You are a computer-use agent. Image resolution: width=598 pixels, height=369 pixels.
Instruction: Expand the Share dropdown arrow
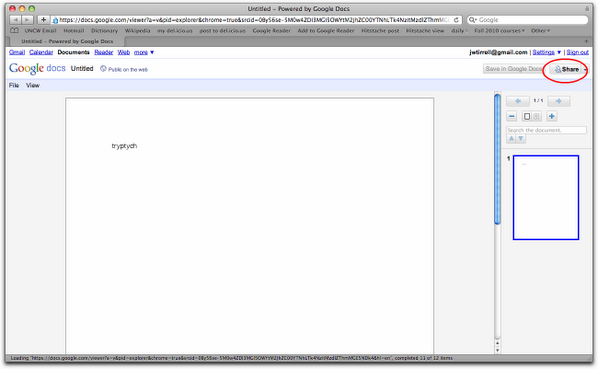point(585,69)
